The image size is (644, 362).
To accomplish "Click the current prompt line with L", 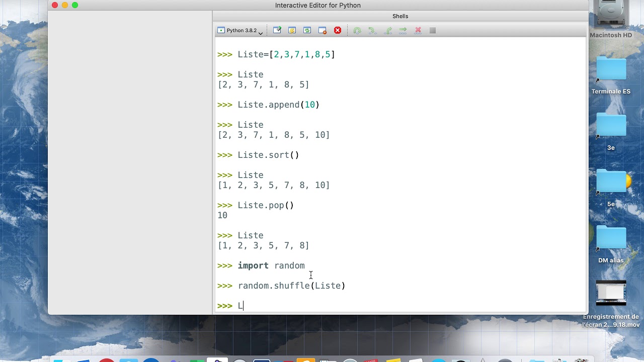I will click(x=230, y=306).
